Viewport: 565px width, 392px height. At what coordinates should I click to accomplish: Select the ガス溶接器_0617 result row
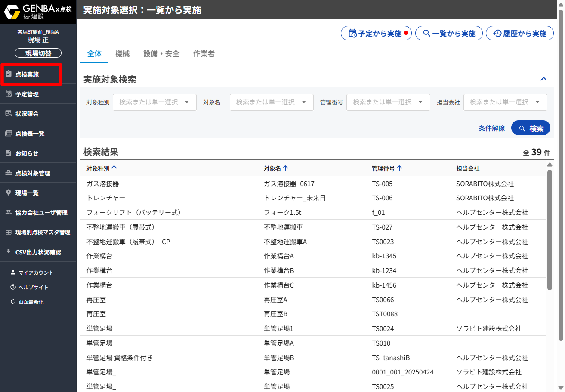tap(289, 184)
